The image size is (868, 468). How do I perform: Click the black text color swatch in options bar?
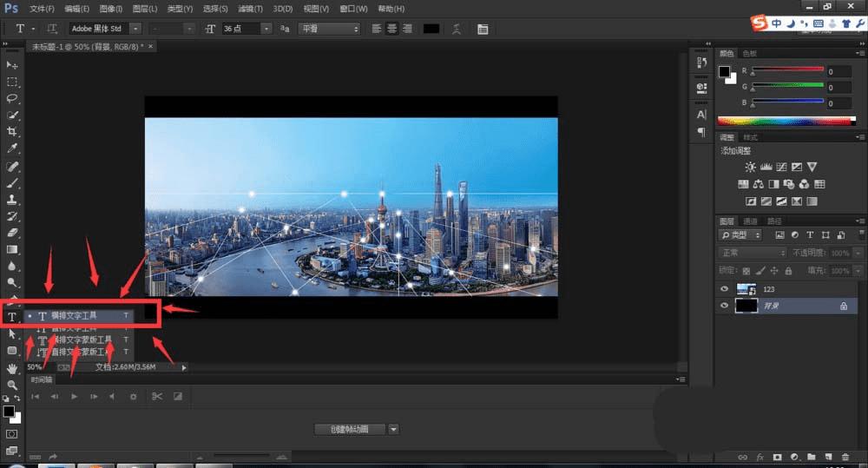tap(431, 29)
